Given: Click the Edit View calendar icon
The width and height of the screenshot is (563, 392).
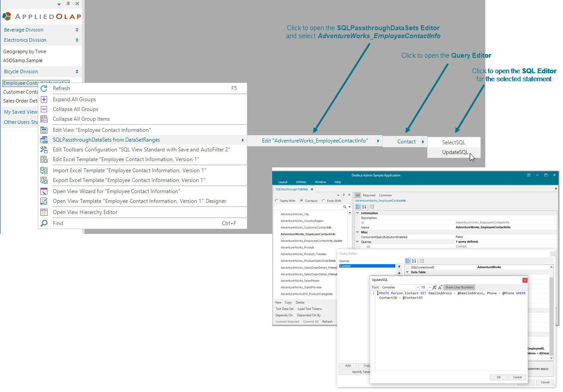Looking at the screenshot, I should pyautogui.click(x=44, y=130).
